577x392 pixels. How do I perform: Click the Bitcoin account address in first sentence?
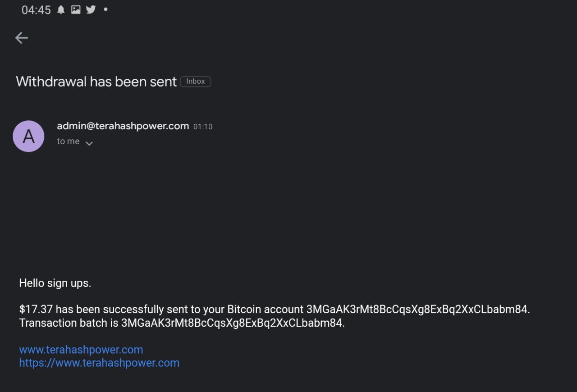coord(417,310)
